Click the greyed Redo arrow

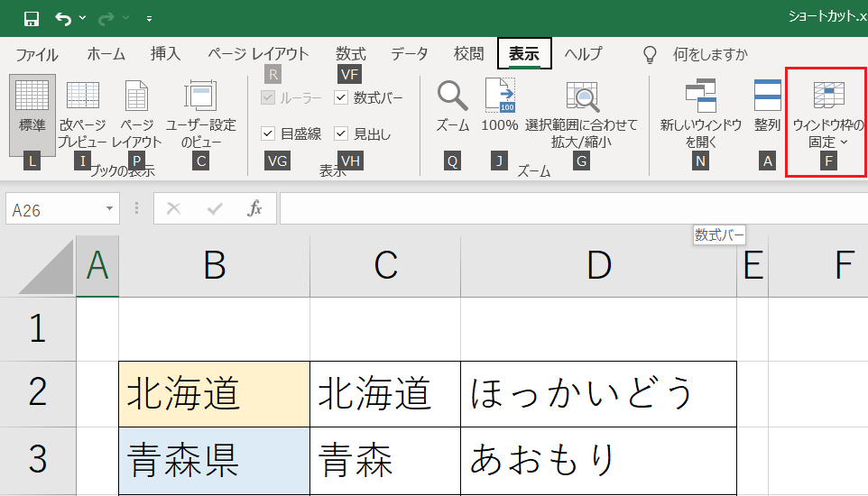[x=106, y=19]
